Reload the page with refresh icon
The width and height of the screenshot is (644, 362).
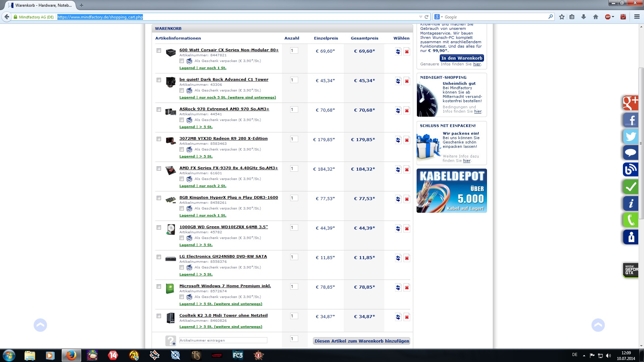(427, 17)
